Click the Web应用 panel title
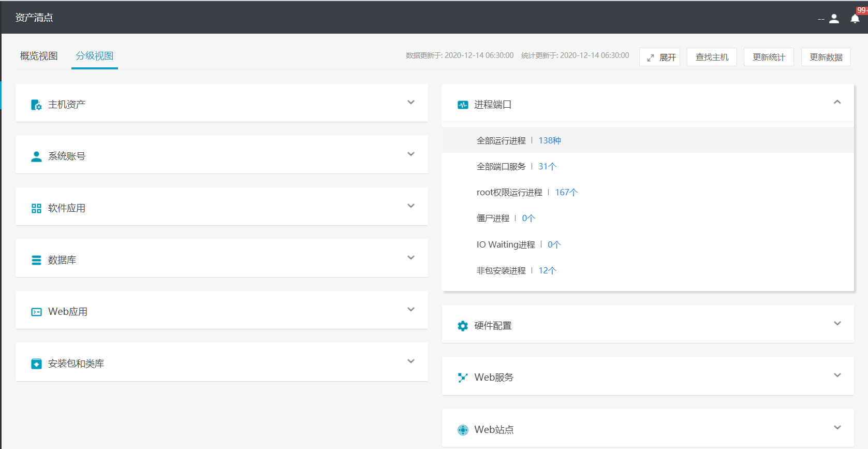 click(68, 312)
